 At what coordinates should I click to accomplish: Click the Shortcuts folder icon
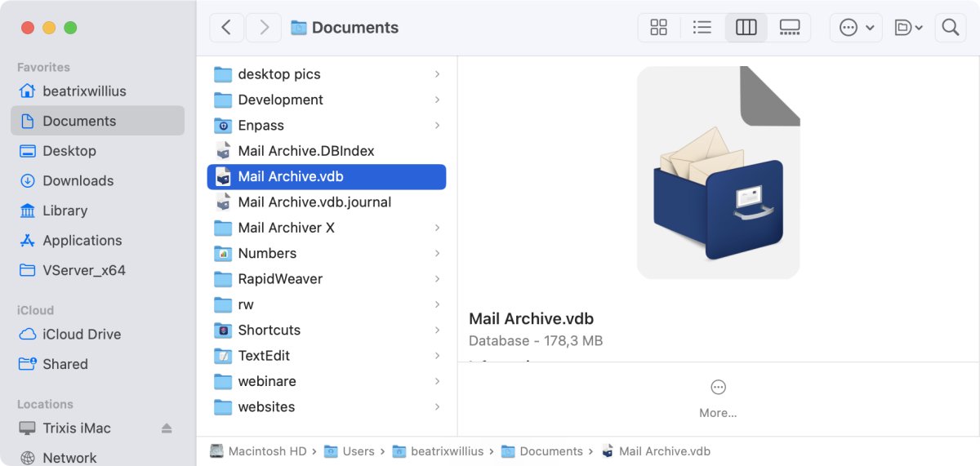pos(223,331)
